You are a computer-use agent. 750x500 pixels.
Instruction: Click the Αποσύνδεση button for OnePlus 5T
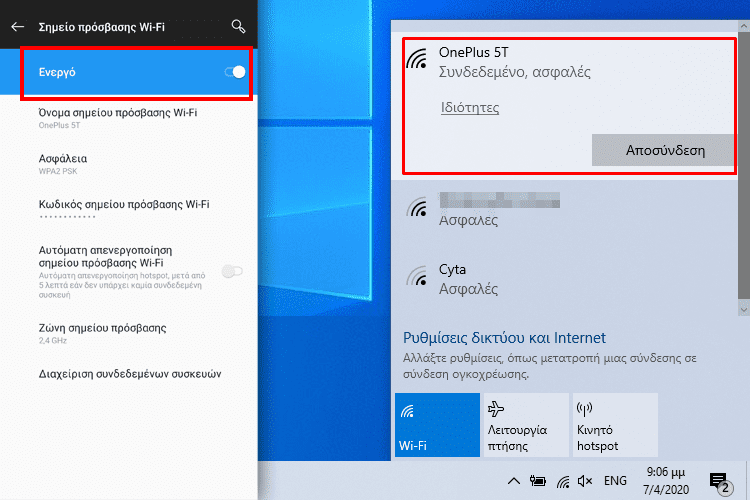663,150
